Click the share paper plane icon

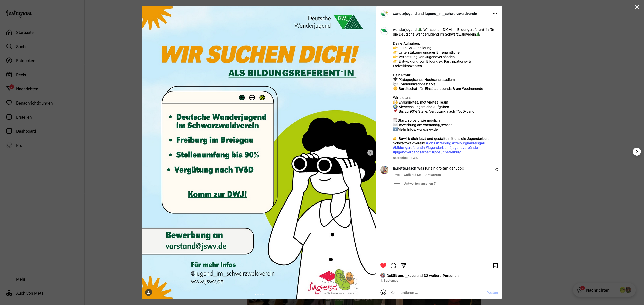404,265
